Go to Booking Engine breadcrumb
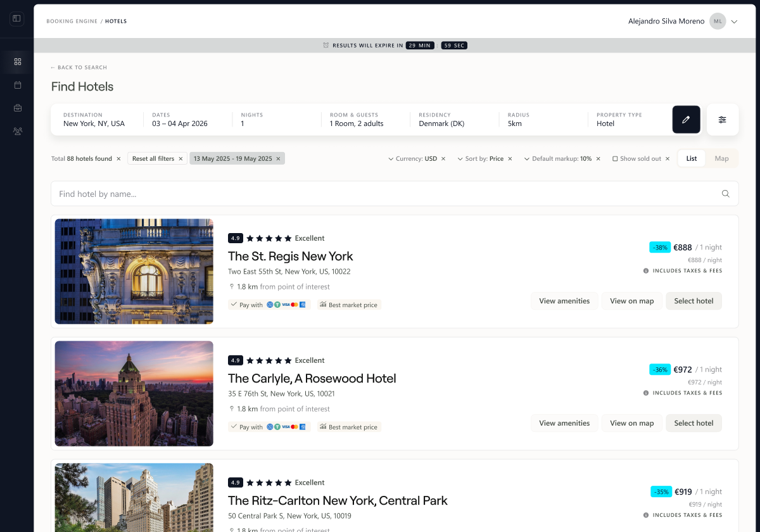Viewport: 760px width, 532px height. pyautogui.click(x=72, y=22)
